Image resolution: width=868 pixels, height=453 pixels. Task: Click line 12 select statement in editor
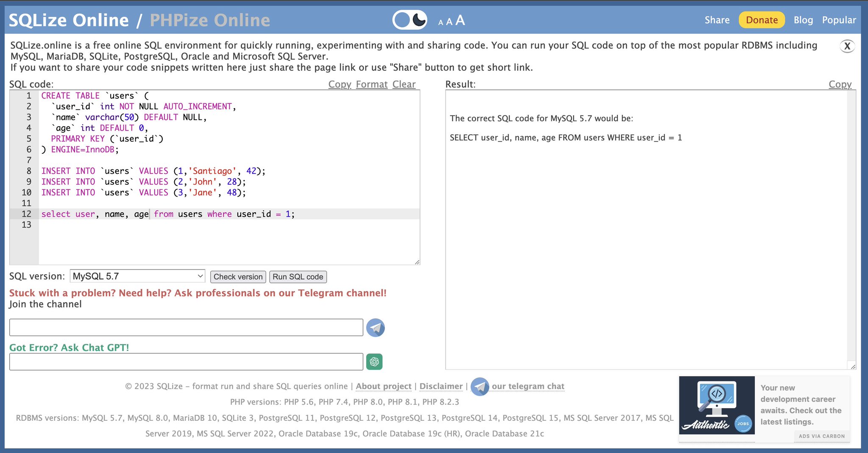point(168,214)
